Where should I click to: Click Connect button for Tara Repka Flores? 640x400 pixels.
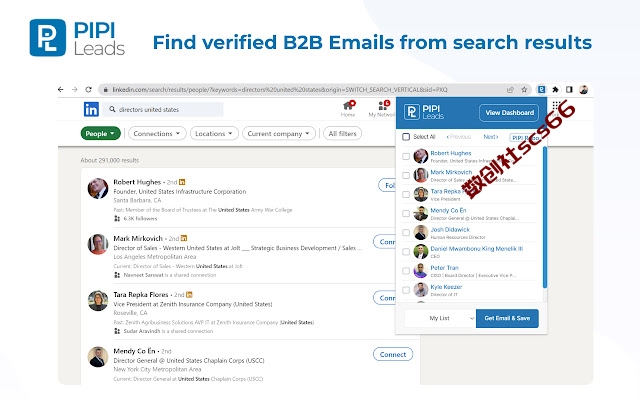(x=384, y=298)
